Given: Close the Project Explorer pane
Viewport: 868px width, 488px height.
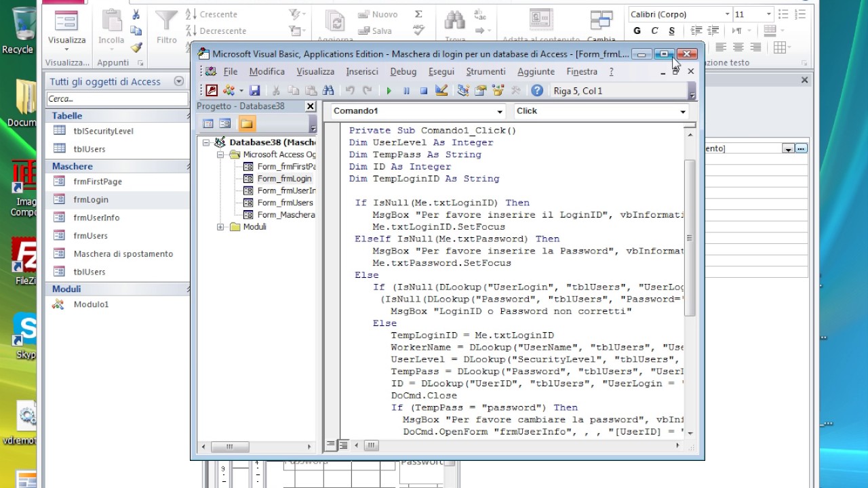Looking at the screenshot, I should pyautogui.click(x=311, y=106).
